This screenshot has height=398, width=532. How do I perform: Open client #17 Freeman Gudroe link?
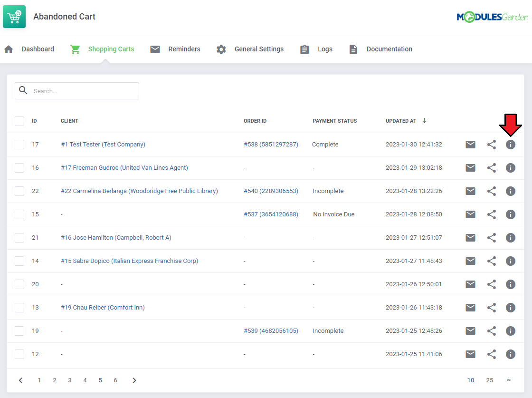[x=124, y=168]
